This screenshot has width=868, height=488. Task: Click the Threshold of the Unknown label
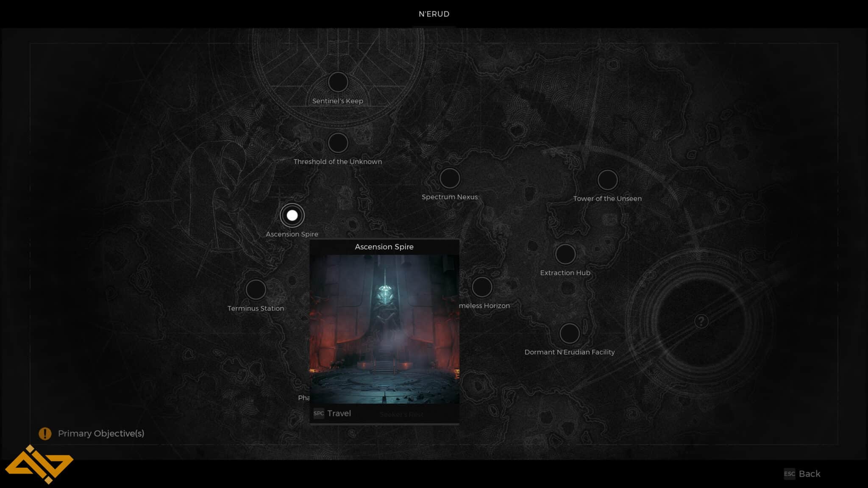(x=338, y=161)
